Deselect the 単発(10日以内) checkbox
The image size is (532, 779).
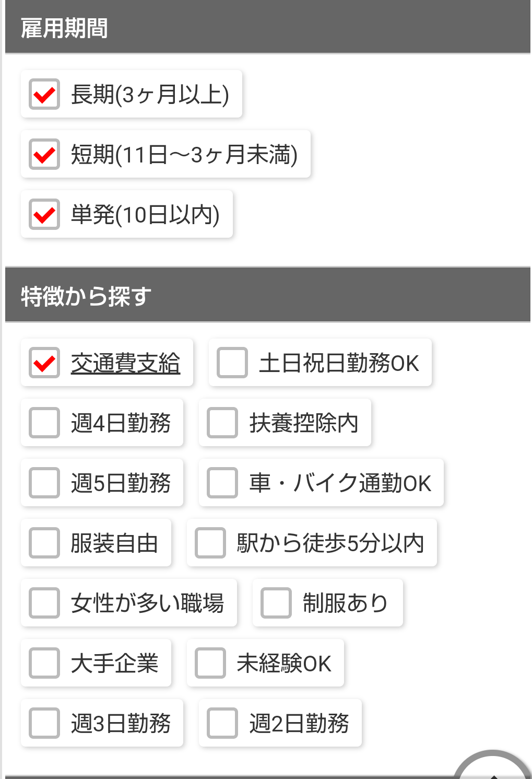point(44,215)
